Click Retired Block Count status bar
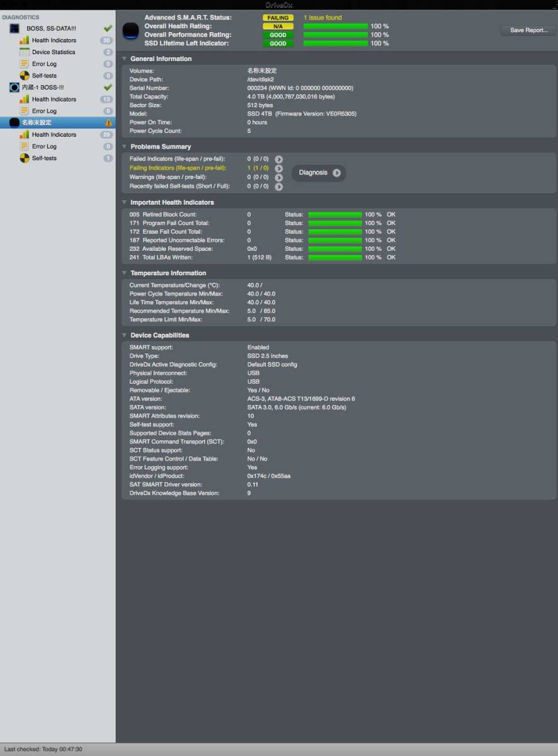This screenshot has height=756, width=558. coord(335,215)
